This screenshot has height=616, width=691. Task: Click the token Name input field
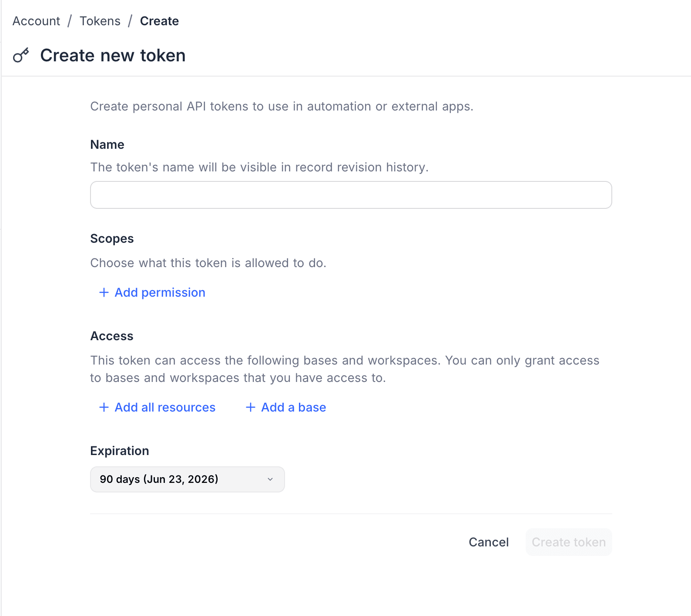pos(351,195)
